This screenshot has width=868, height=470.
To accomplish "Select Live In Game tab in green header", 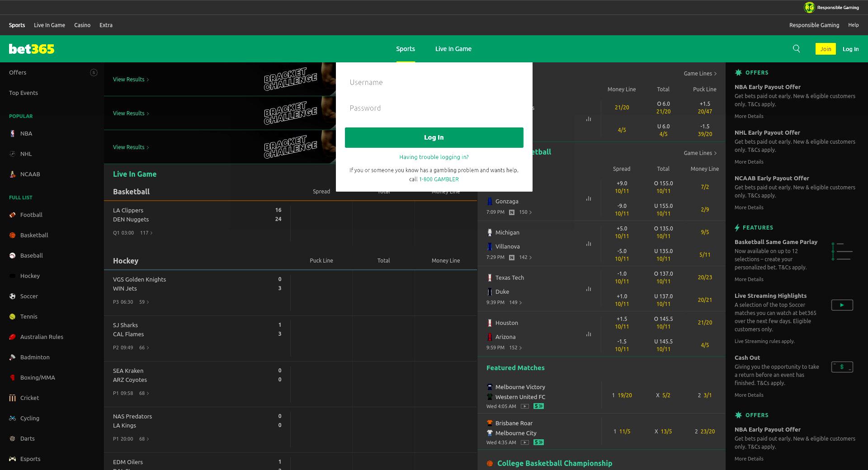I will point(453,49).
